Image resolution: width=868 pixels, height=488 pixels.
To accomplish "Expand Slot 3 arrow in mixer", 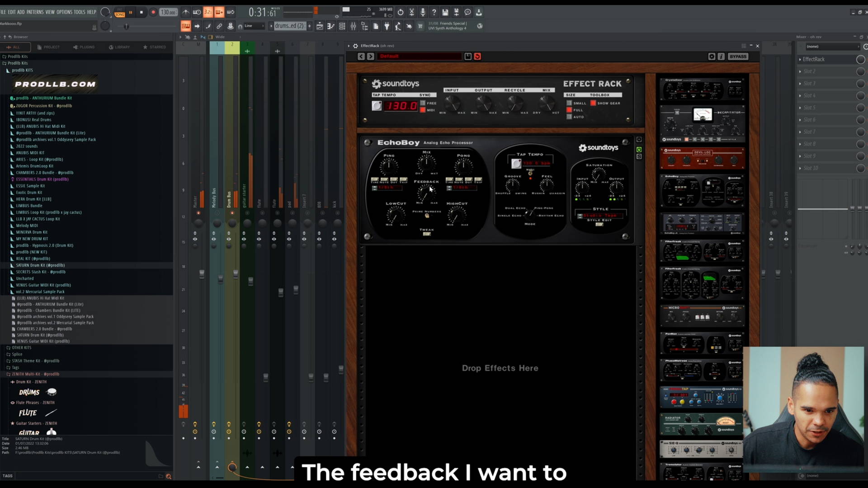I will point(800,84).
